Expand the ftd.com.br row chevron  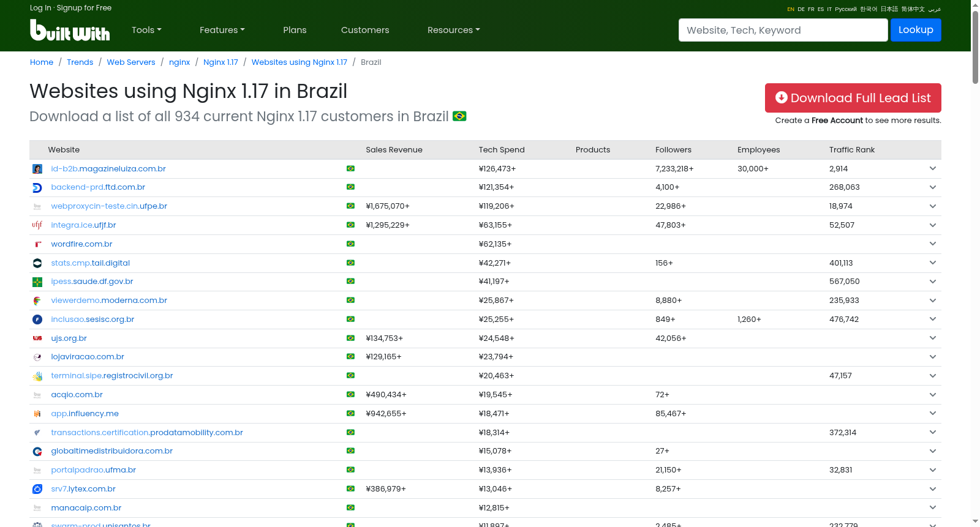pos(933,187)
